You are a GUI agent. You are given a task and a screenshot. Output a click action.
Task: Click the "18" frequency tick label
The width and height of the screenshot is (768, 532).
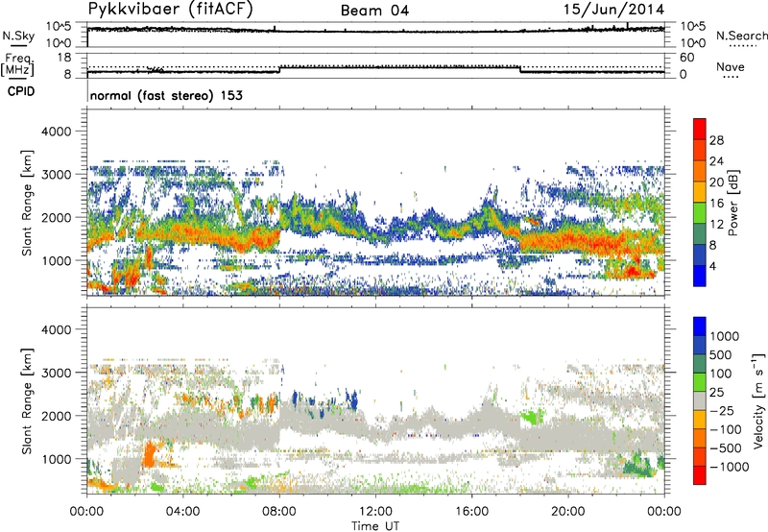pos(63,58)
